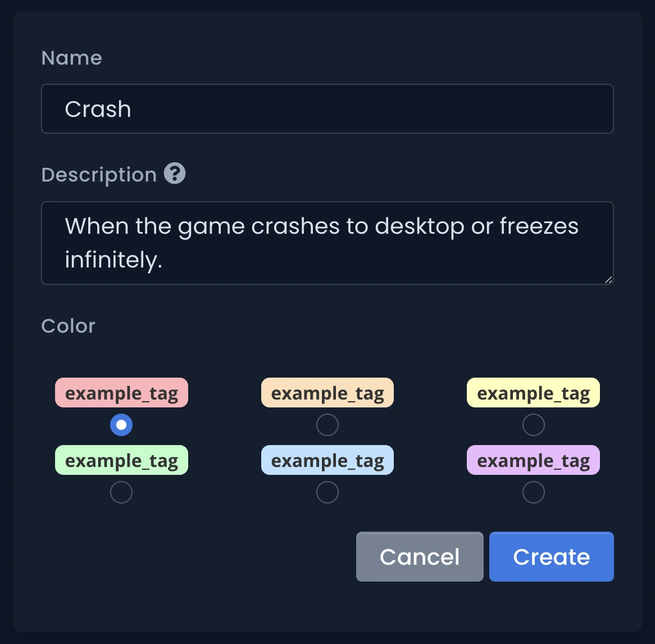
Task: Select the purple tag color radio button
Action: 533,492
